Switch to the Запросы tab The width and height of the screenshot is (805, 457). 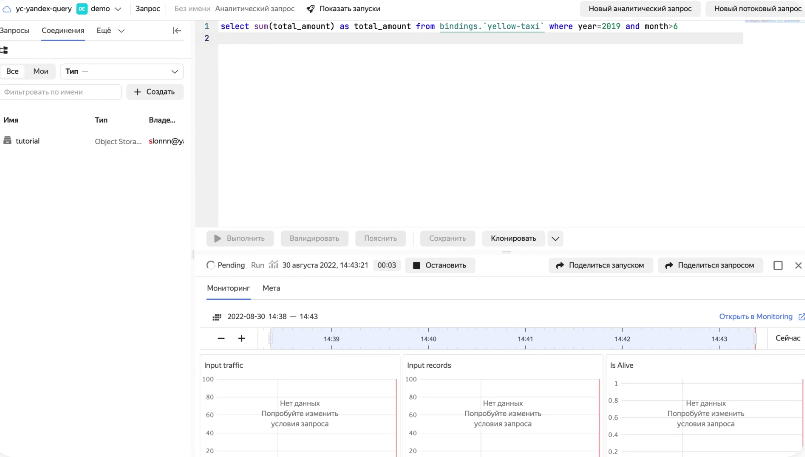pyautogui.click(x=14, y=31)
